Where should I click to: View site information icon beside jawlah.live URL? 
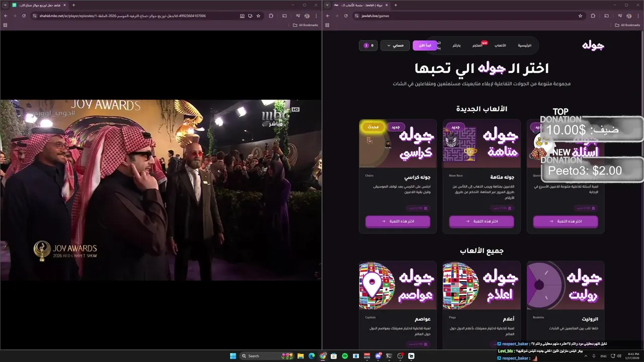pos(356,16)
